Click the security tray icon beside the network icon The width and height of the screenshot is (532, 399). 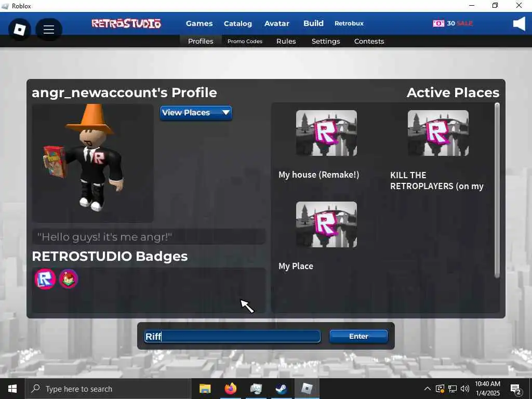coord(440,389)
